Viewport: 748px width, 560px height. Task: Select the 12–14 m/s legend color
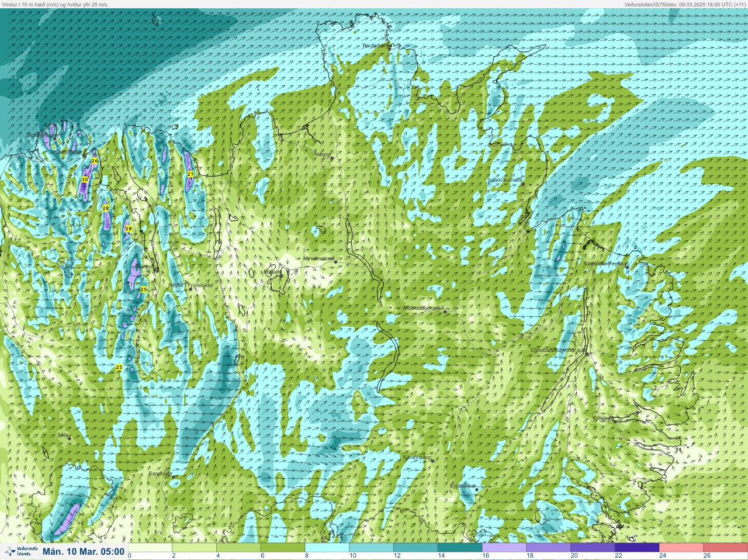(x=416, y=548)
